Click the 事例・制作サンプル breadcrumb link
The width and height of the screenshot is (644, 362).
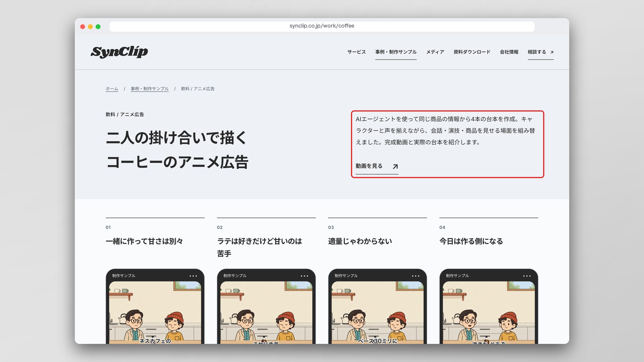pyautogui.click(x=150, y=89)
